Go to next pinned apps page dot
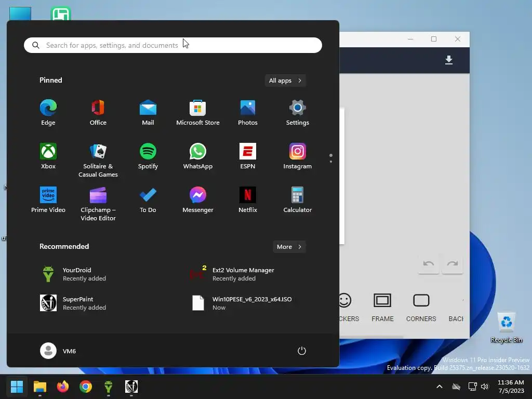Screen dimensions: 532x399 pyautogui.click(x=331, y=162)
